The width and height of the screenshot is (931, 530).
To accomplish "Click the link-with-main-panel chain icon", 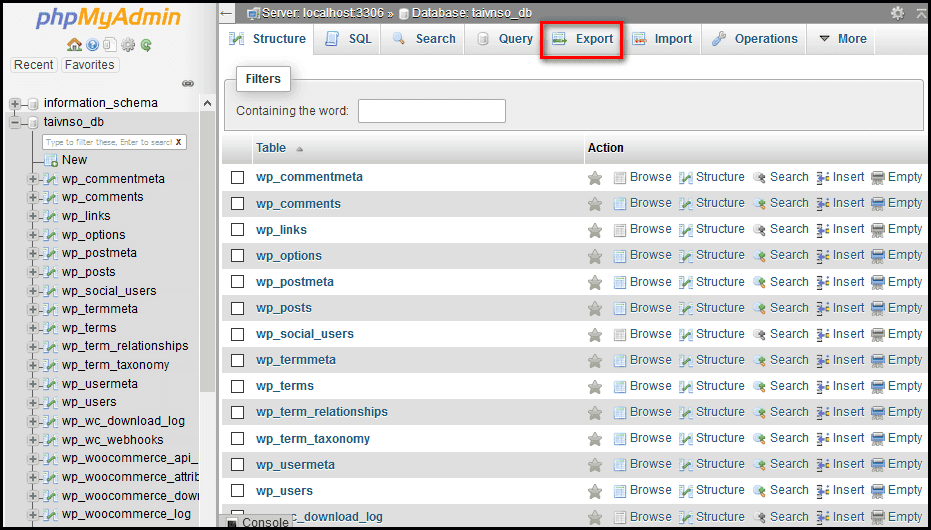I will point(188,84).
